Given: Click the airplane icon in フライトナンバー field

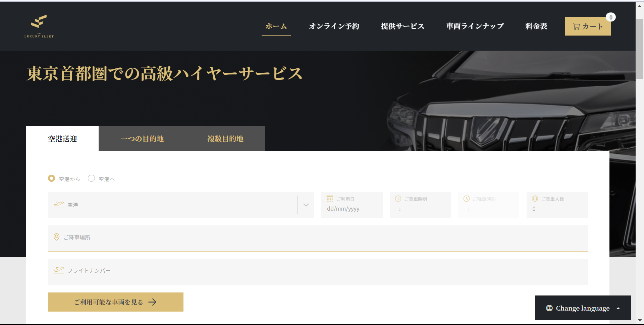Looking at the screenshot, I should point(59,270).
